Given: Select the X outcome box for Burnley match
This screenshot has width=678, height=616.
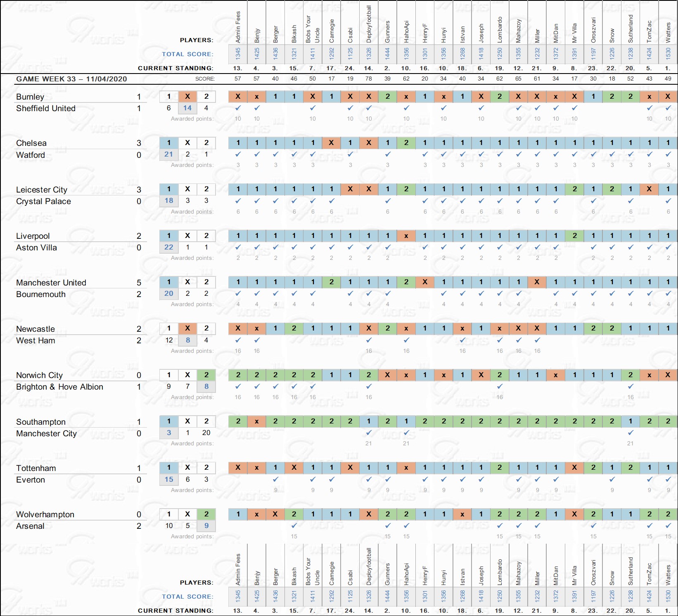Looking at the screenshot, I should click(x=187, y=96).
